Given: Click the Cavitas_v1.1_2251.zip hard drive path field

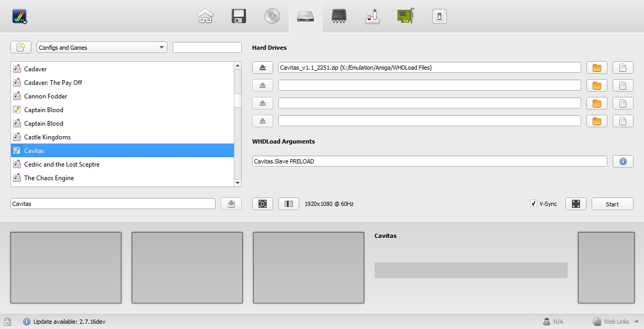Looking at the screenshot, I should (x=430, y=68).
